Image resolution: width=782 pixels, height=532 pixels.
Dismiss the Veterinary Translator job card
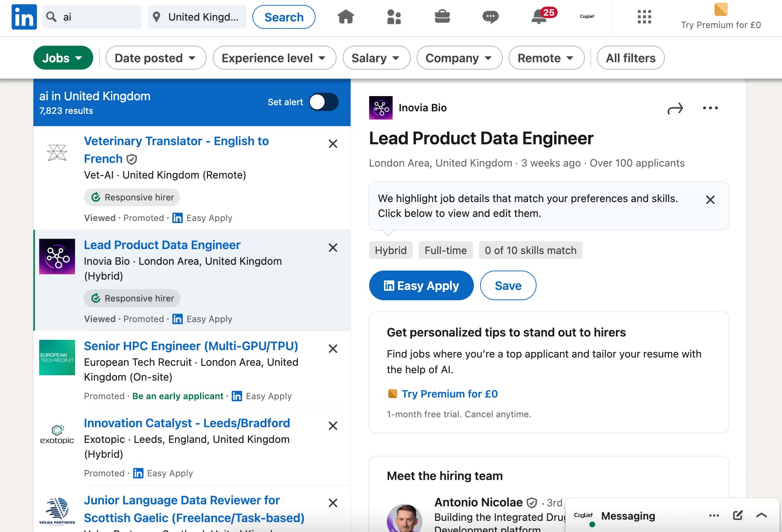click(333, 144)
